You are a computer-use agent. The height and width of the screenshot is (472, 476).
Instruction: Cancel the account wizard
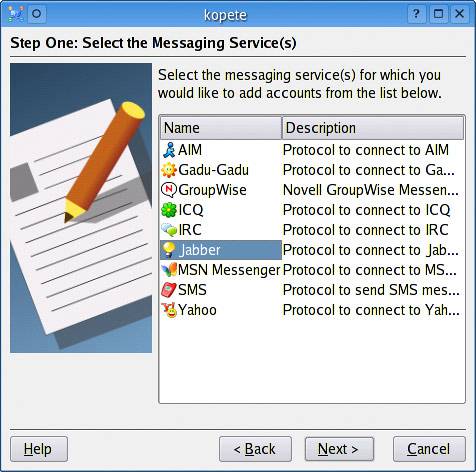[429, 449]
